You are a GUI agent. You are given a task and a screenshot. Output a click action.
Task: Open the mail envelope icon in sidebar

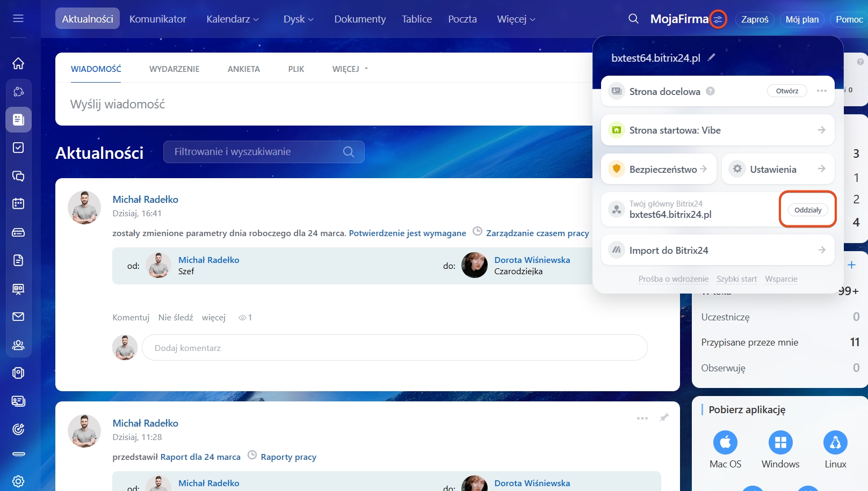click(18, 317)
